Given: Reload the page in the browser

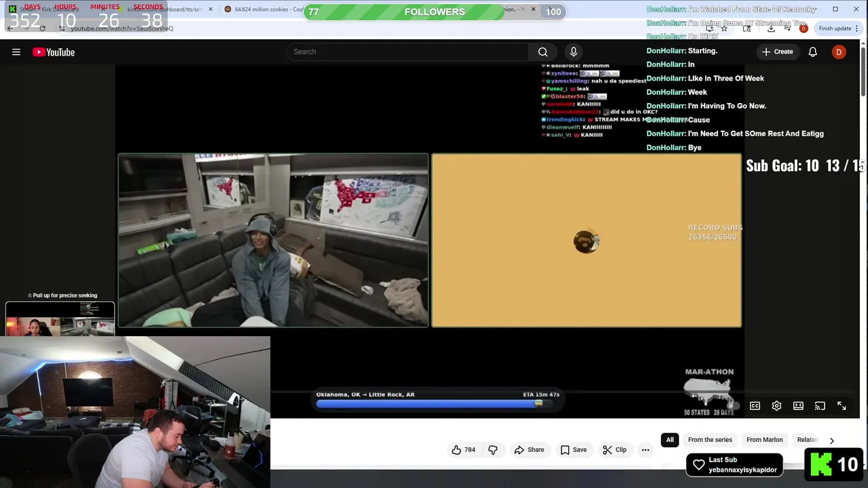Looking at the screenshot, I should click(x=42, y=28).
